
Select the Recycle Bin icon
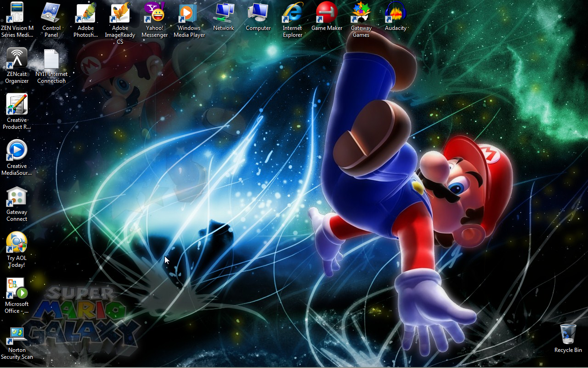click(x=568, y=334)
